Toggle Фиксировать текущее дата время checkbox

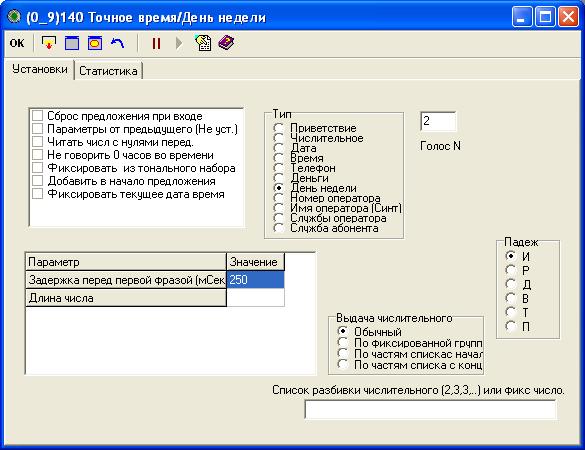(x=38, y=194)
